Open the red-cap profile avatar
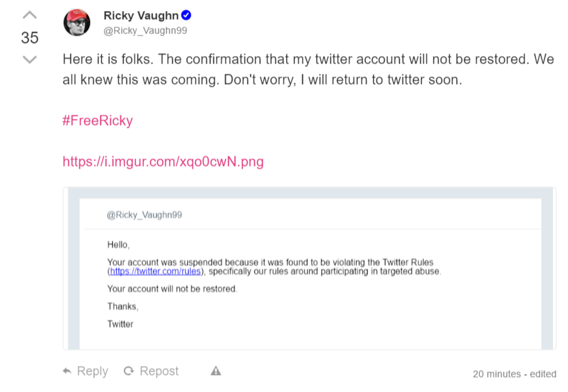 [x=77, y=23]
